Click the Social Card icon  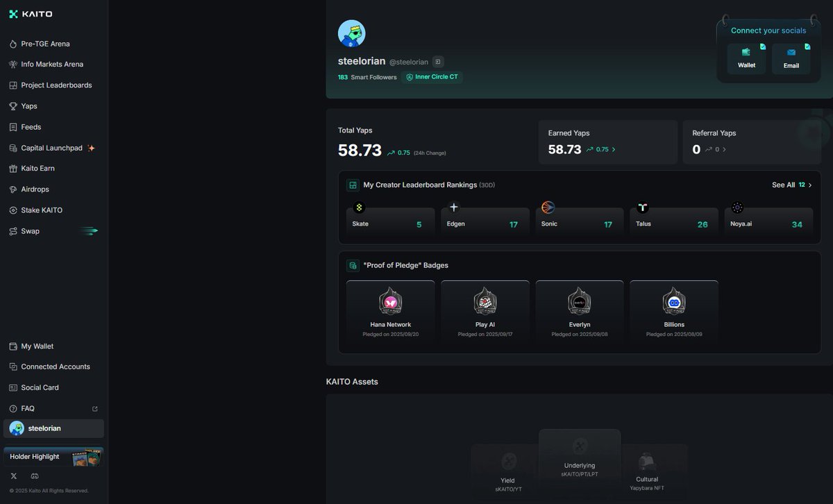coord(13,387)
